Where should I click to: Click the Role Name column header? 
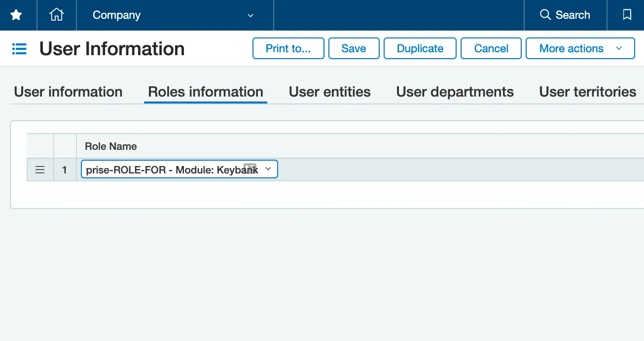110,146
